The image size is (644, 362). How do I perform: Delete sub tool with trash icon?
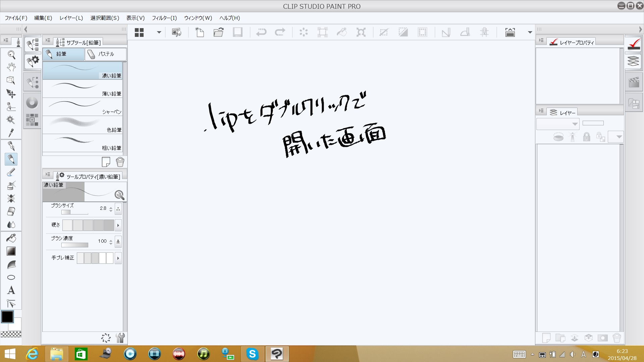click(120, 162)
